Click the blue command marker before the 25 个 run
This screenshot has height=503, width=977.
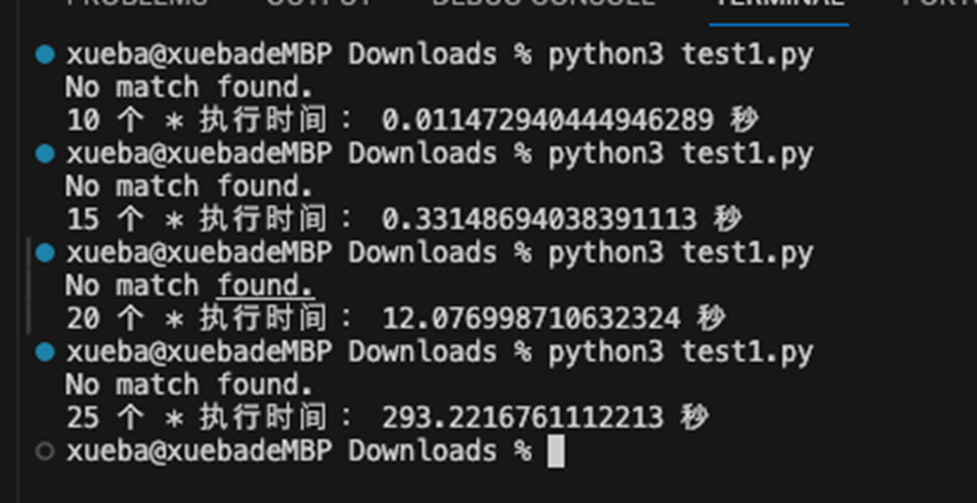(44, 352)
